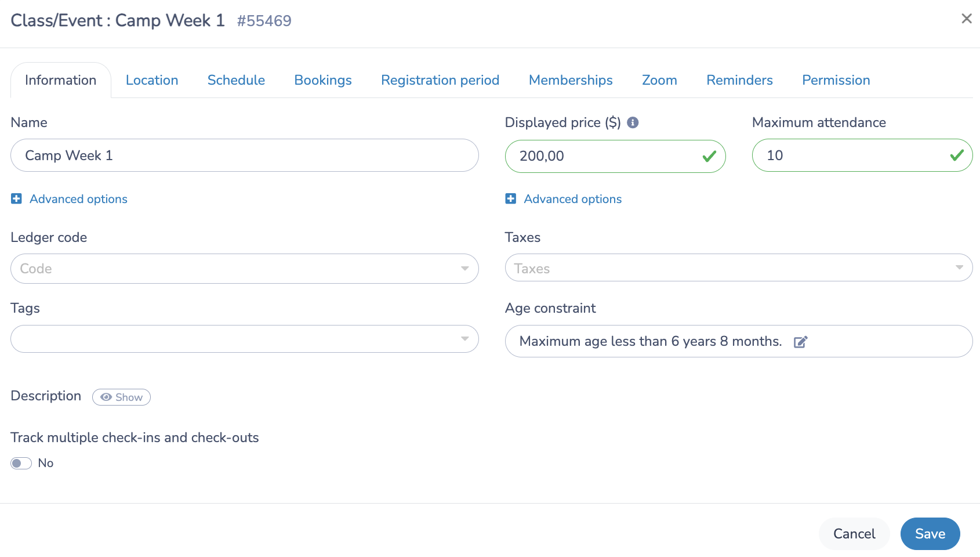Click the pencil icon to edit Age constraint
980x557 pixels.
pos(801,342)
